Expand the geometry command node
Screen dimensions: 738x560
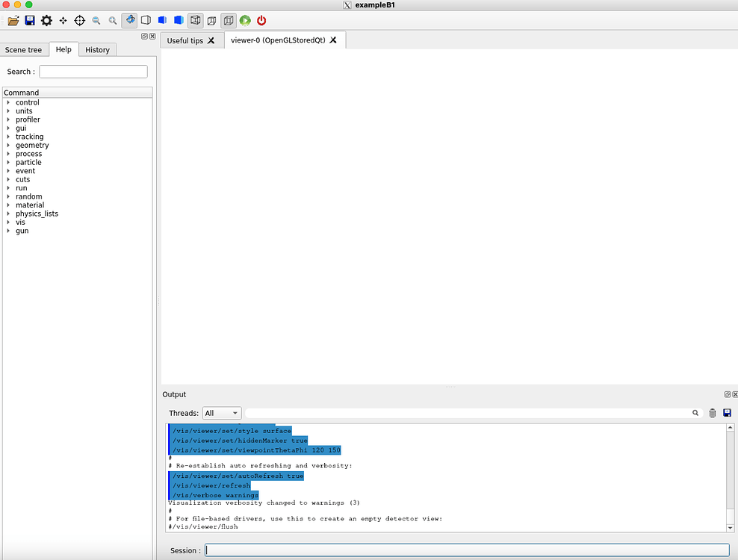point(8,145)
